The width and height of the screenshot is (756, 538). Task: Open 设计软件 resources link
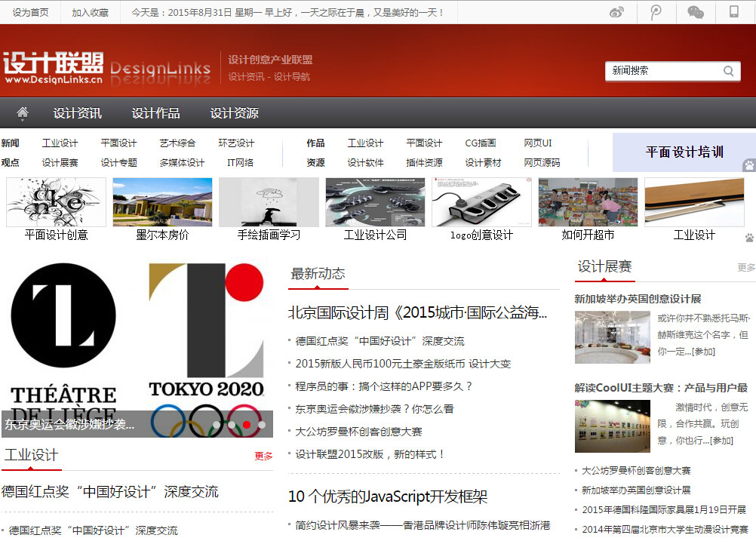tap(365, 163)
